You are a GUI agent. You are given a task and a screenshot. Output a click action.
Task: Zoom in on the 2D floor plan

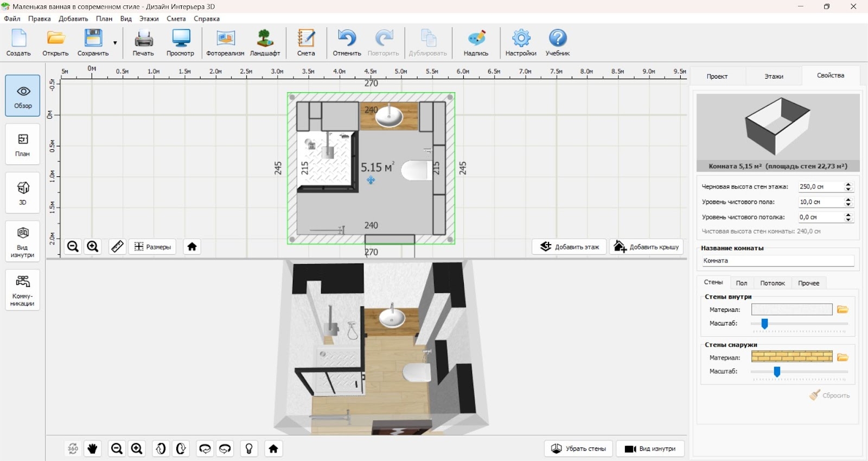click(x=93, y=247)
